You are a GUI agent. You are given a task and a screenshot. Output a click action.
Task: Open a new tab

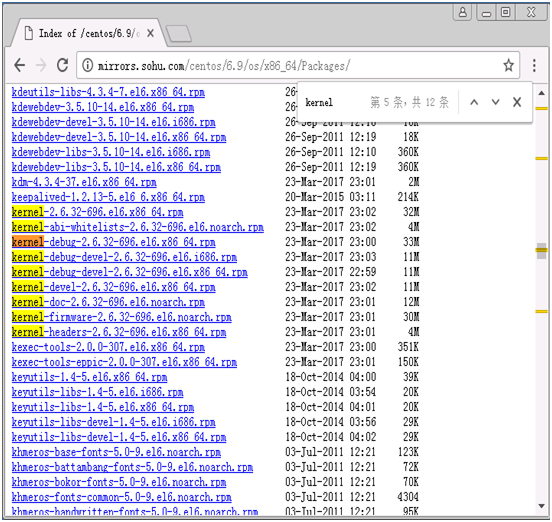(179, 34)
